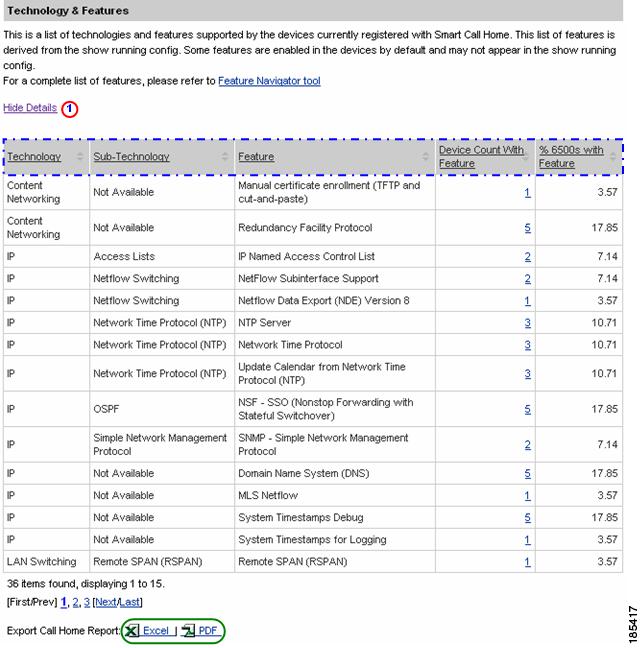Image resolution: width=641 pixels, height=648 pixels.
Task: Click the Excel export icon
Action: [132, 631]
